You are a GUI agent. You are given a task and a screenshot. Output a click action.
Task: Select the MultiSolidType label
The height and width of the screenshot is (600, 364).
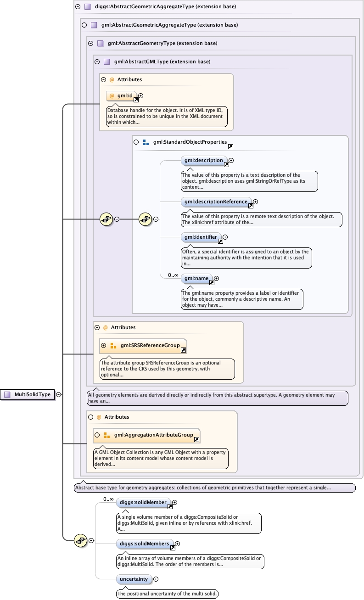click(33, 394)
